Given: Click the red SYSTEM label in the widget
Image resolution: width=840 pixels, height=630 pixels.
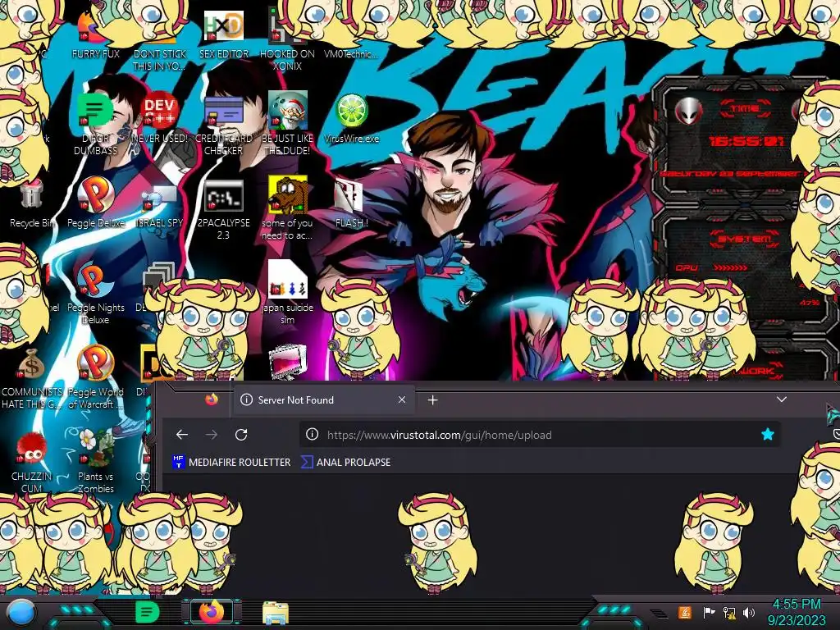Looking at the screenshot, I should (x=745, y=239).
